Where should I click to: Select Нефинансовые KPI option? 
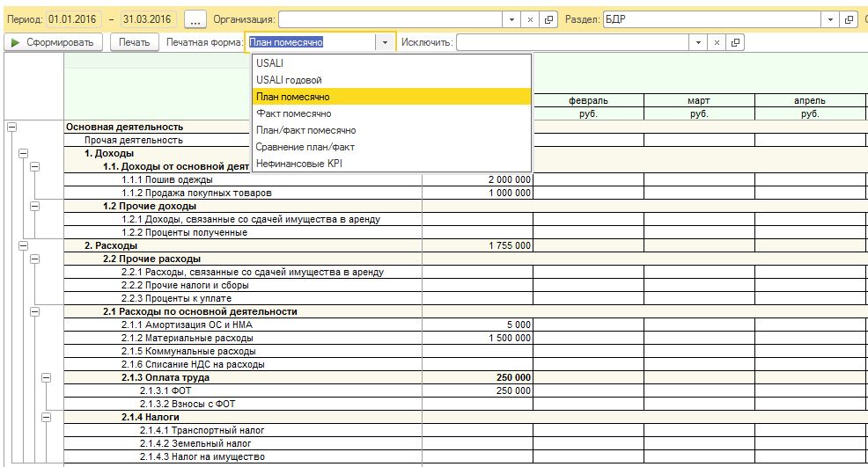(x=392, y=164)
